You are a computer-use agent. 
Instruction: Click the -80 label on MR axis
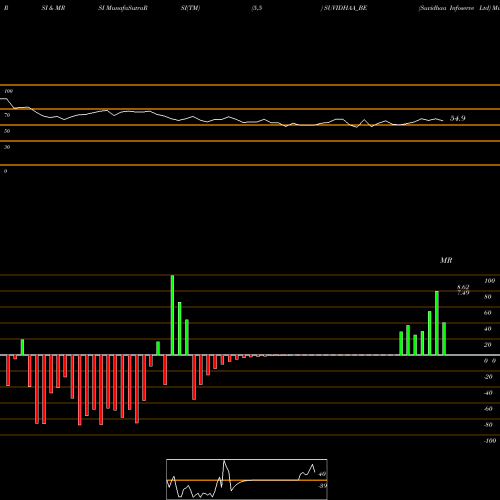488,425
